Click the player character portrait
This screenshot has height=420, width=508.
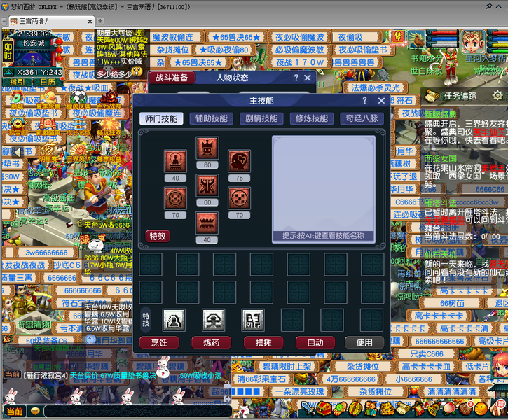pyautogui.click(x=473, y=42)
